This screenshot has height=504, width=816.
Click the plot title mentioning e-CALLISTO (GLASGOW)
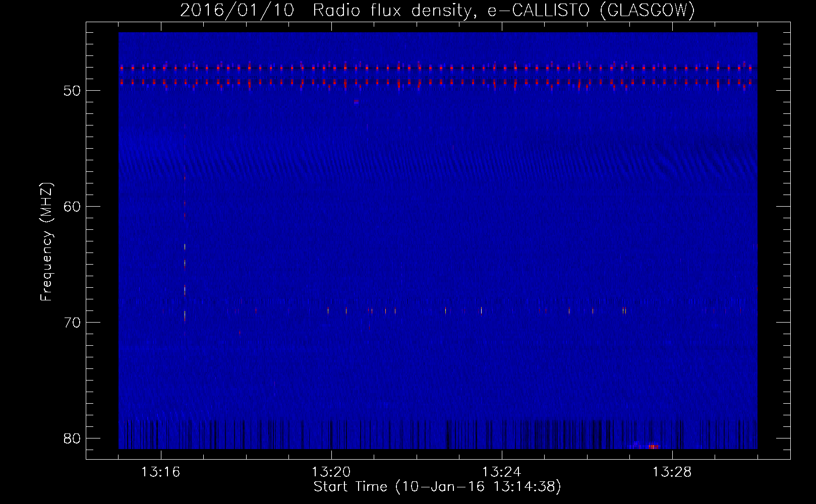[x=437, y=10]
